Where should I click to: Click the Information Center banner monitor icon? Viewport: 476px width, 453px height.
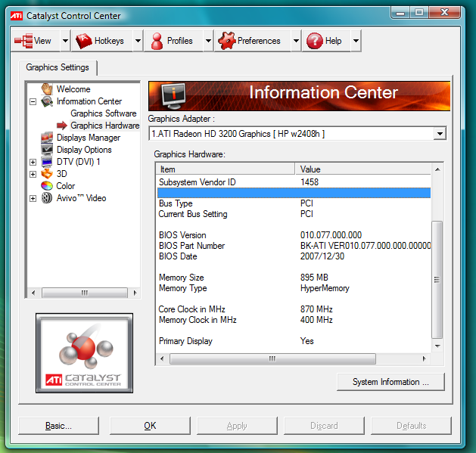(x=173, y=96)
